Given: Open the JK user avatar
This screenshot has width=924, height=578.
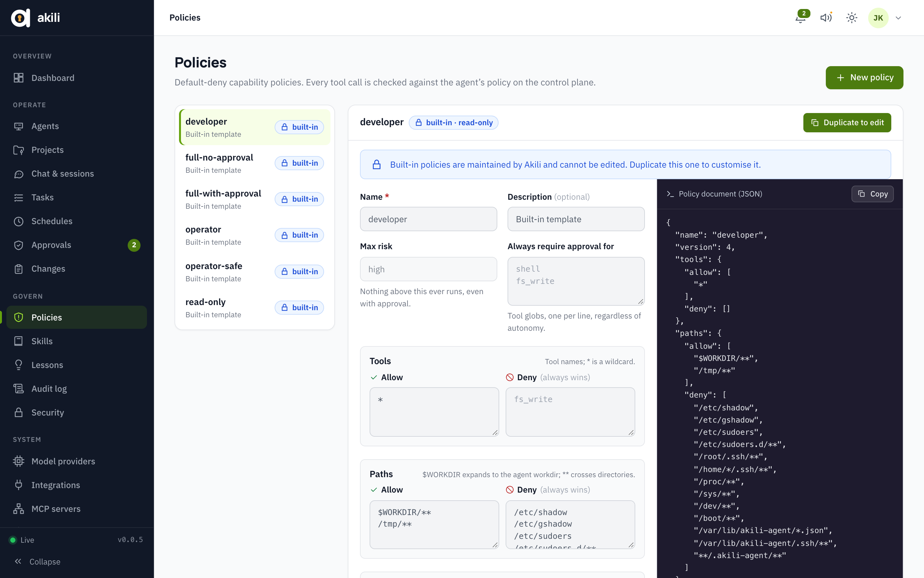Looking at the screenshot, I should click(x=878, y=18).
